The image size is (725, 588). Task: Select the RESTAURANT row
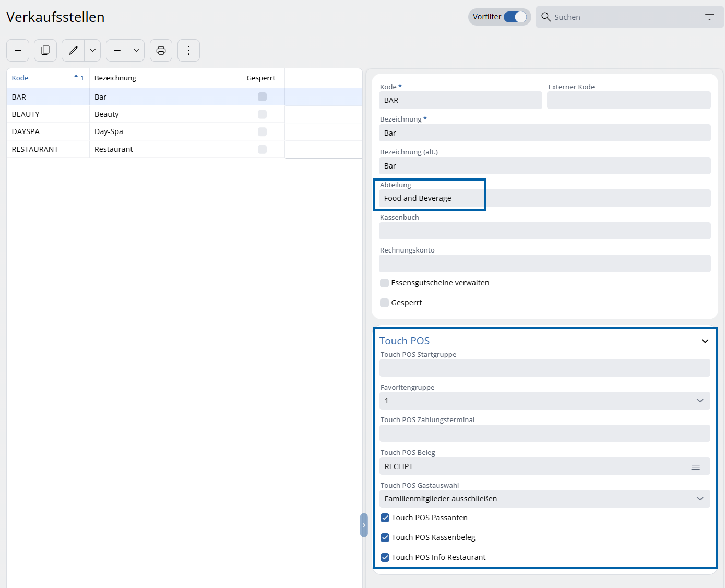tap(35, 149)
